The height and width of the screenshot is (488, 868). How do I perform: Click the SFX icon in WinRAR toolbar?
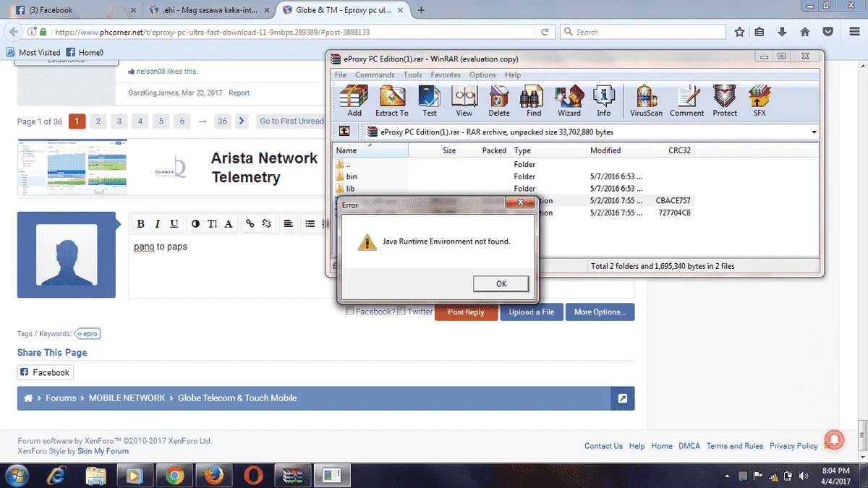click(759, 100)
